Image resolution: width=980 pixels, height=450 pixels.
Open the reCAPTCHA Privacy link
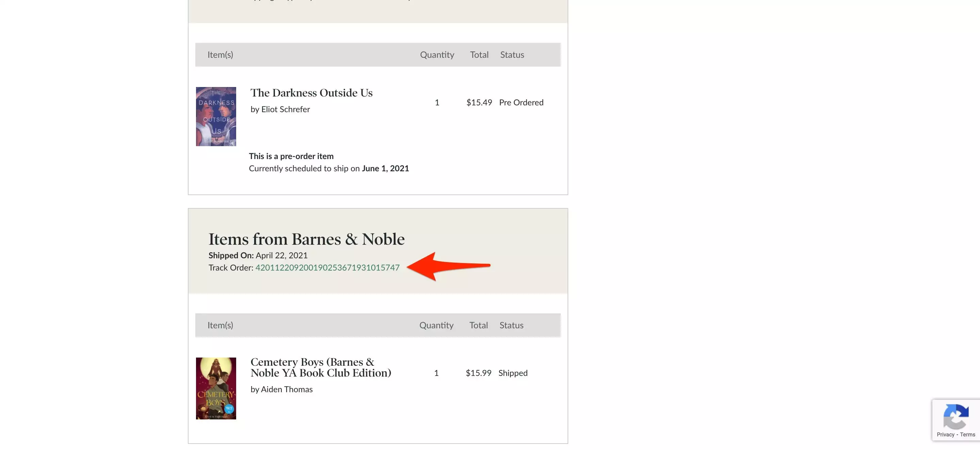coord(945,434)
